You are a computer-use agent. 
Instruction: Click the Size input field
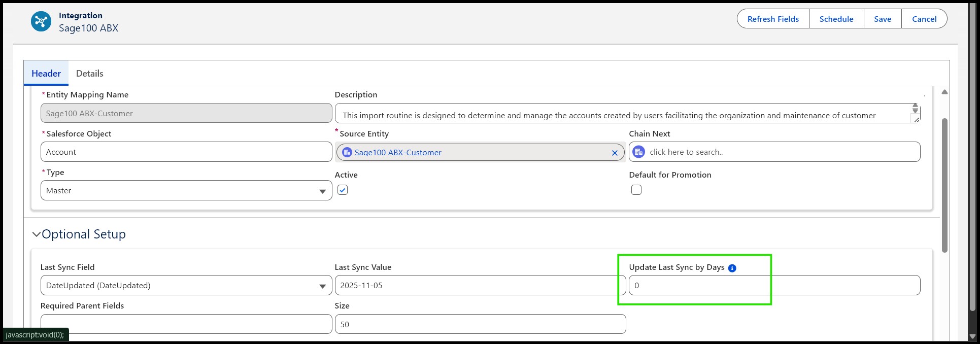(480, 324)
